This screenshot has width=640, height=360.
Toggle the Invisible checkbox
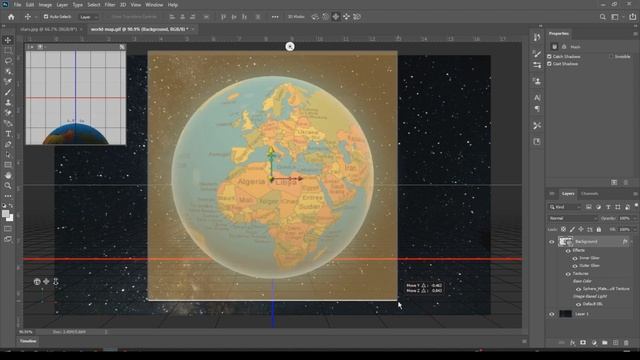611,56
